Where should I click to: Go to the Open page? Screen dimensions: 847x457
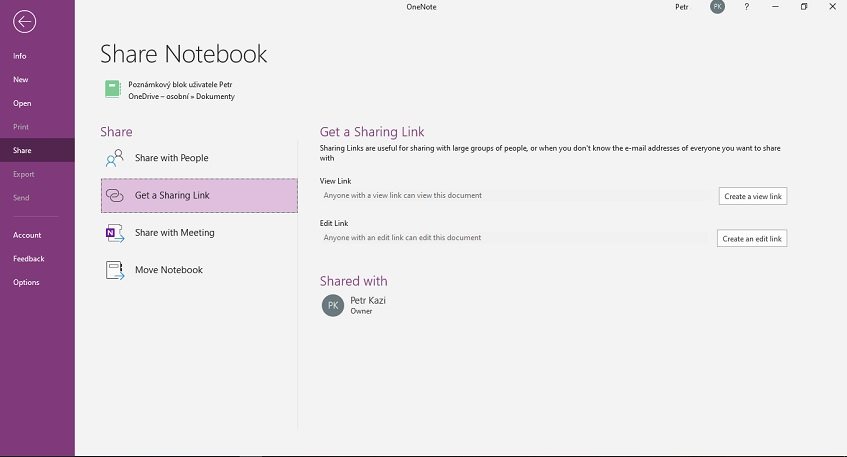pyautogui.click(x=37, y=103)
